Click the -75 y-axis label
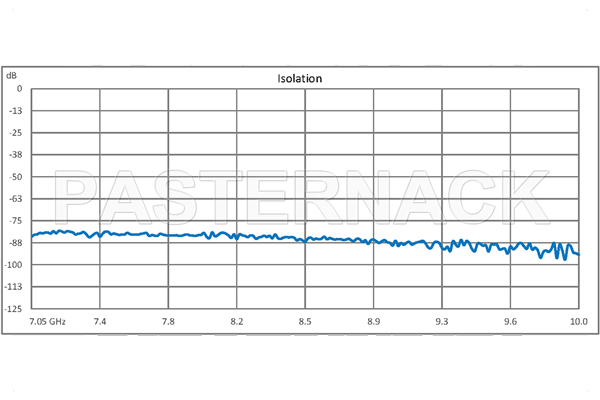Screen dimensions: 600x400 (15, 220)
